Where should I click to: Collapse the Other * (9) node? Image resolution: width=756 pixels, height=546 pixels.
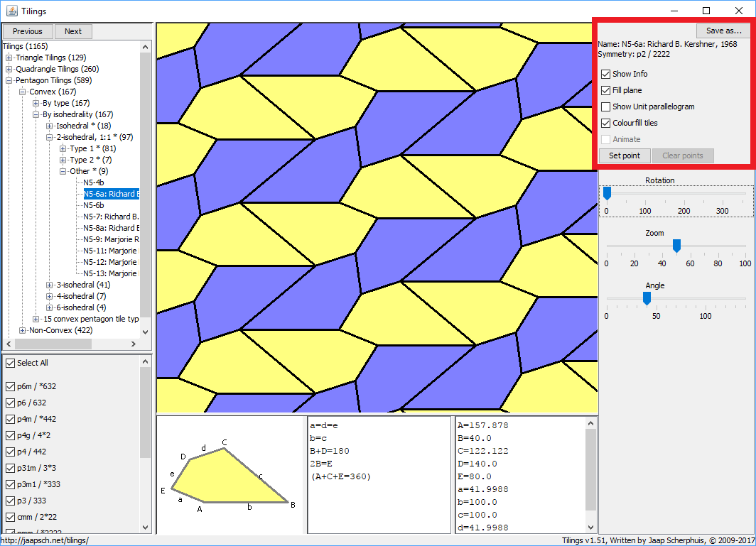(x=63, y=172)
